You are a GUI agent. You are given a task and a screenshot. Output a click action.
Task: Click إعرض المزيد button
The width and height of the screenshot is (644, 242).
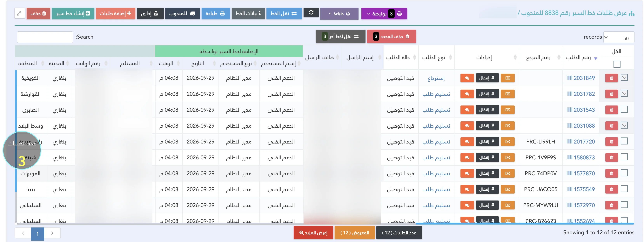pyautogui.click(x=313, y=233)
